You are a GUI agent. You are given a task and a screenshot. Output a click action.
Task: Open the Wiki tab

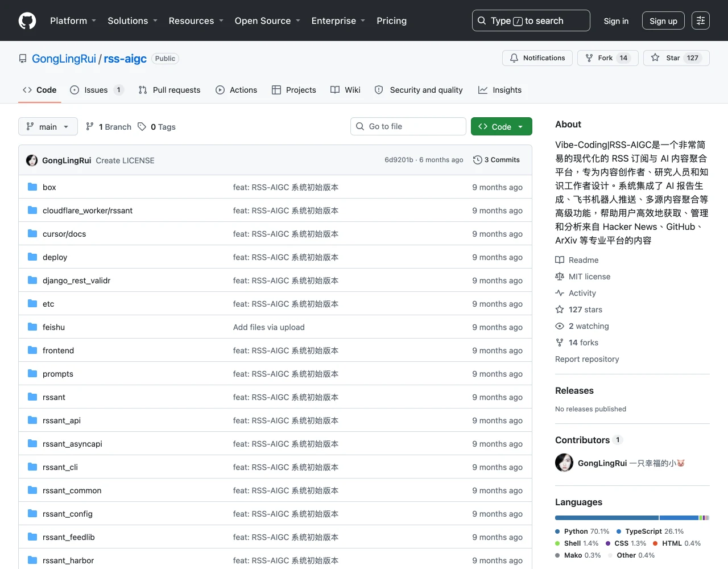click(x=345, y=90)
